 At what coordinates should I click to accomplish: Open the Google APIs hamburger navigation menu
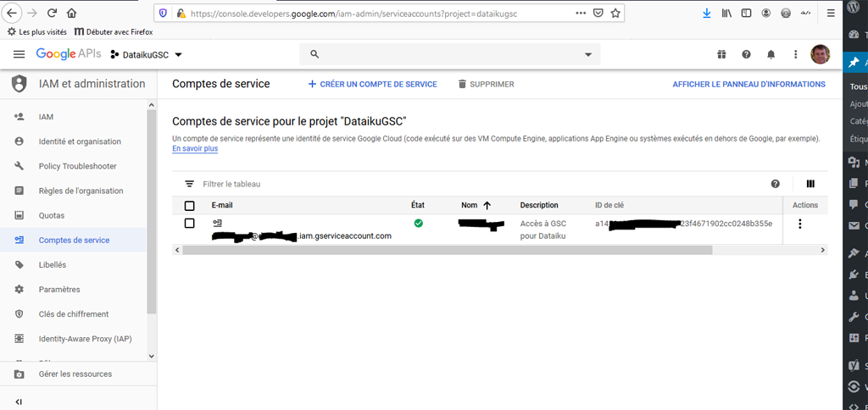[x=19, y=54]
